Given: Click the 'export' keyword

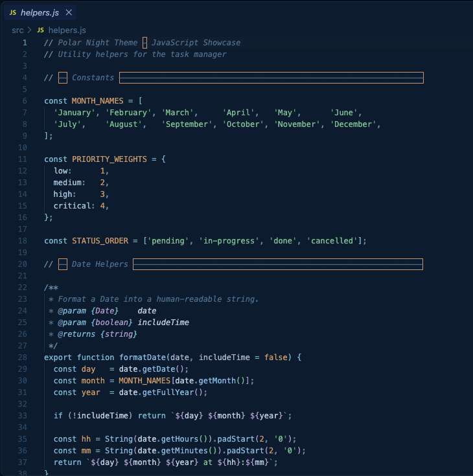Looking at the screenshot, I should [58, 357].
